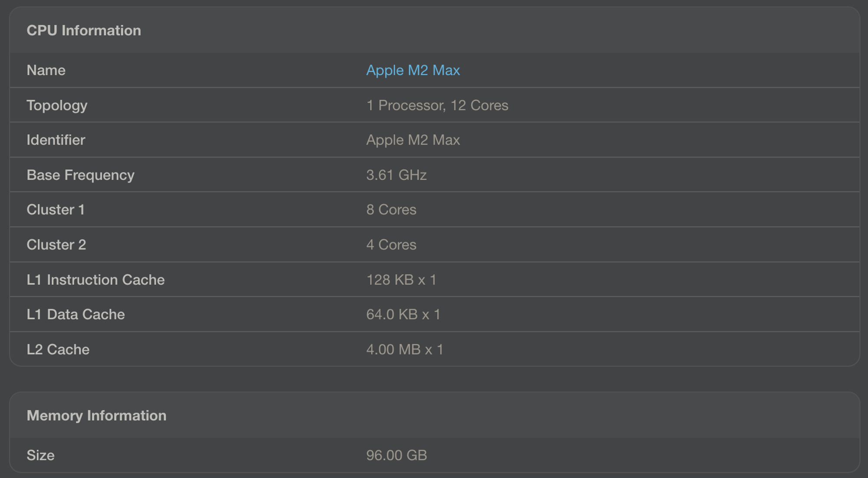The width and height of the screenshot is (868, 478).
Task: Select the Identifier value Apple M2 Max
Action: 413,140
